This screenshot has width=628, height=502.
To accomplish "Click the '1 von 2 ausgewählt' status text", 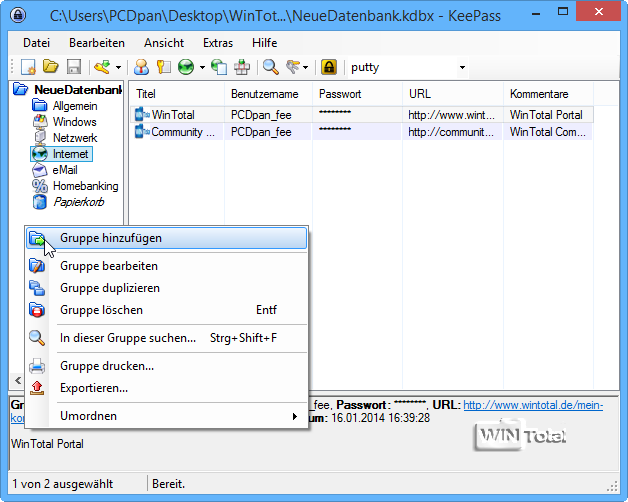I will [63, 484].
